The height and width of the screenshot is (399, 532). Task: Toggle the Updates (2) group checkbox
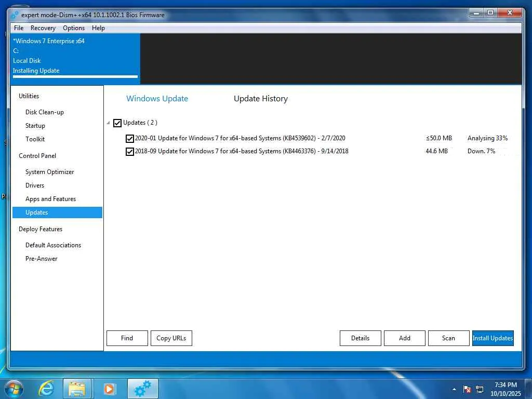[x=117, y=123]
